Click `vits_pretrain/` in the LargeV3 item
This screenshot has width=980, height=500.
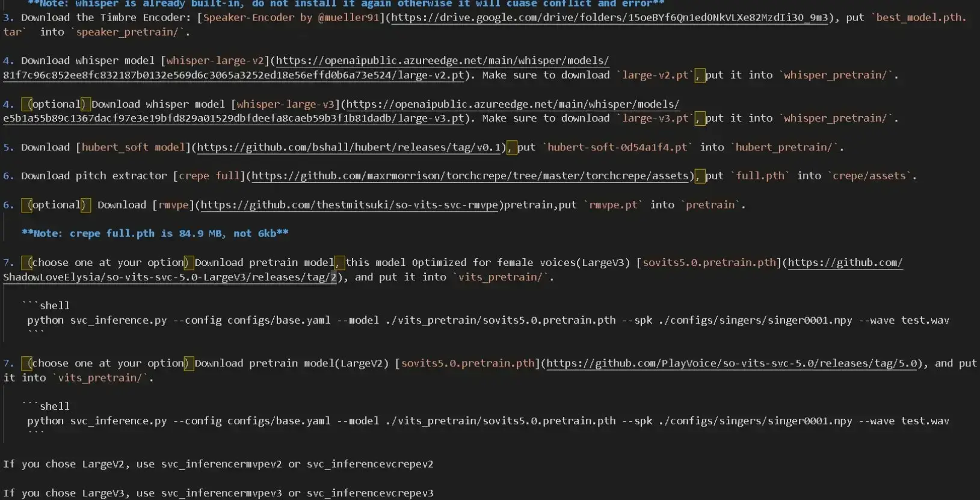[x=501, y=277]
